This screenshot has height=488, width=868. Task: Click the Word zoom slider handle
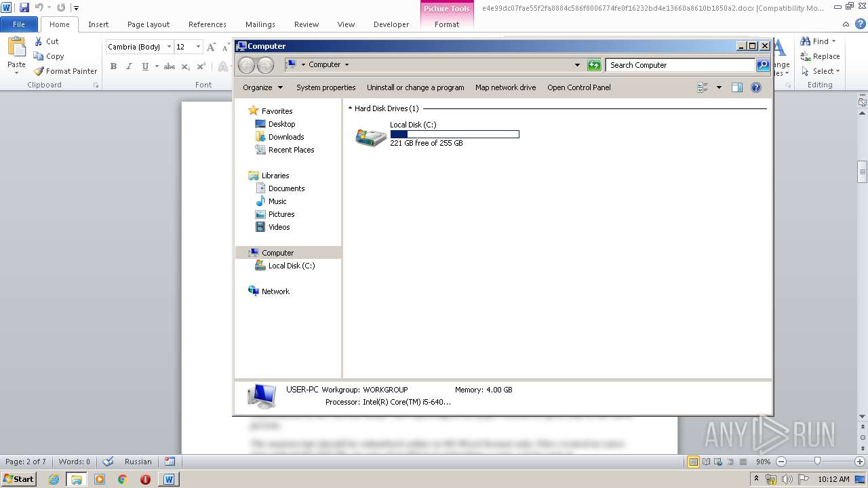click(x=817, y=462)
